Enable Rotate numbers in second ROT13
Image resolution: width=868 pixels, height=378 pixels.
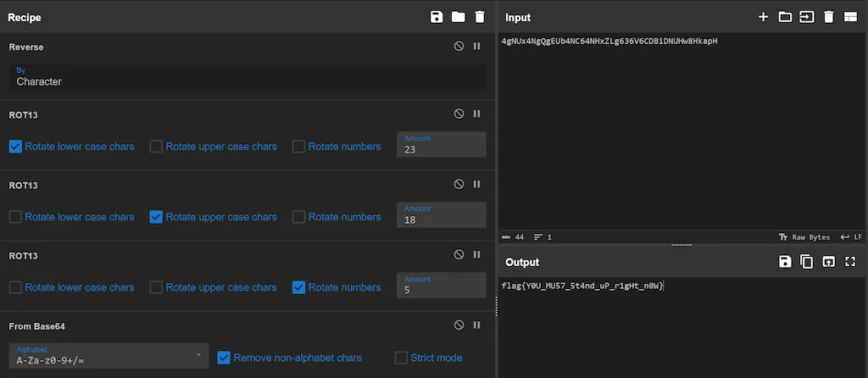coord(298,217)
